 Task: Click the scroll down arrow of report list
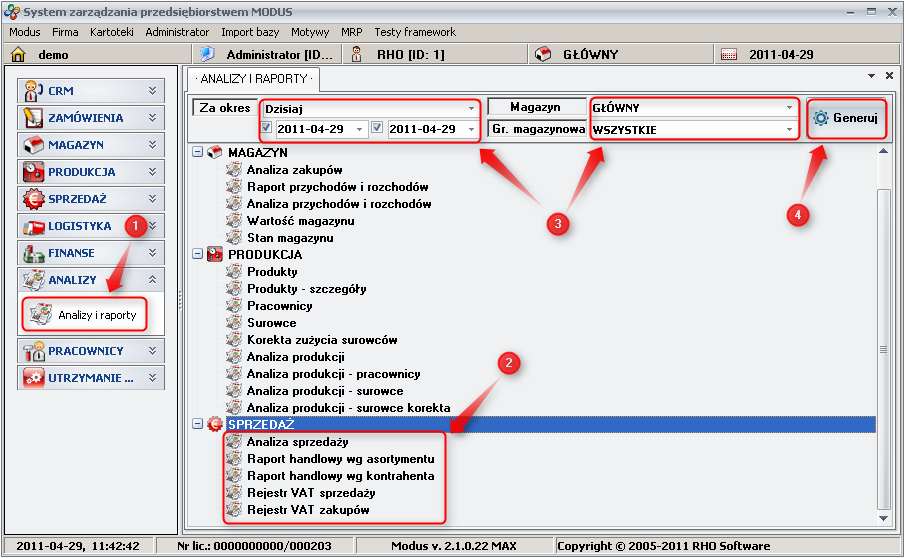tap(883, 518)
